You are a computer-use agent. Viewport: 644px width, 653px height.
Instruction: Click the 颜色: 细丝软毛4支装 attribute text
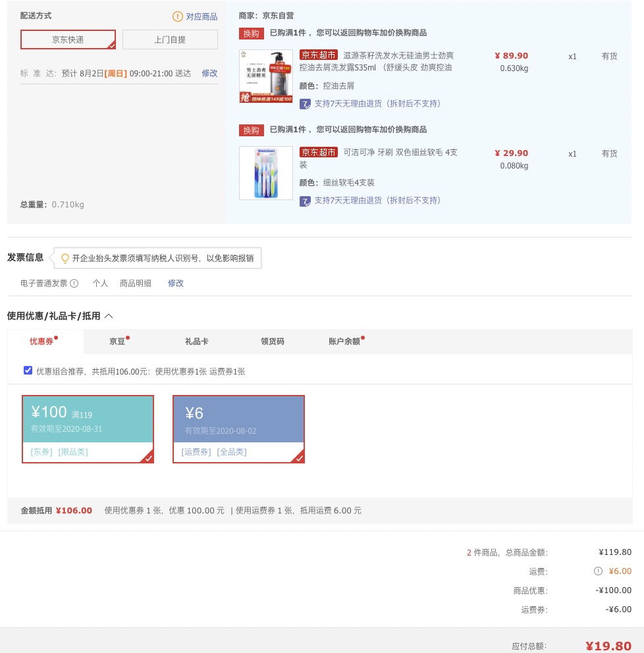[337, 182]
